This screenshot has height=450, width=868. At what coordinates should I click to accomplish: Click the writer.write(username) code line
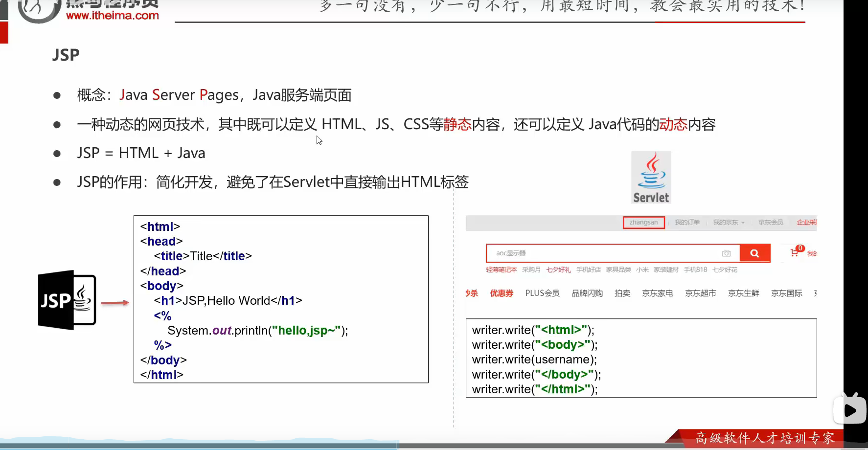[x=534, y=360]
